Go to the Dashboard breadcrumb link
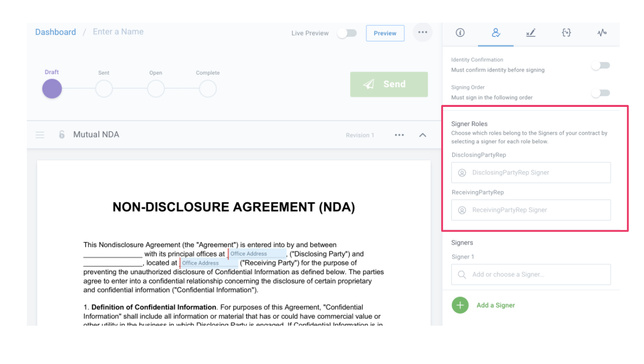 [x=56, y=32]
